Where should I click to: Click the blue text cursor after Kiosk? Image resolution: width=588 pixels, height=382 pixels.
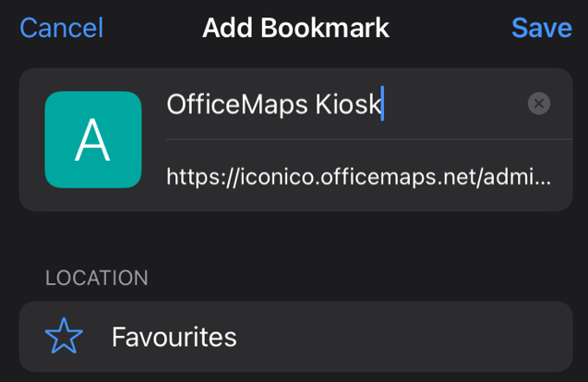point(382,103)
